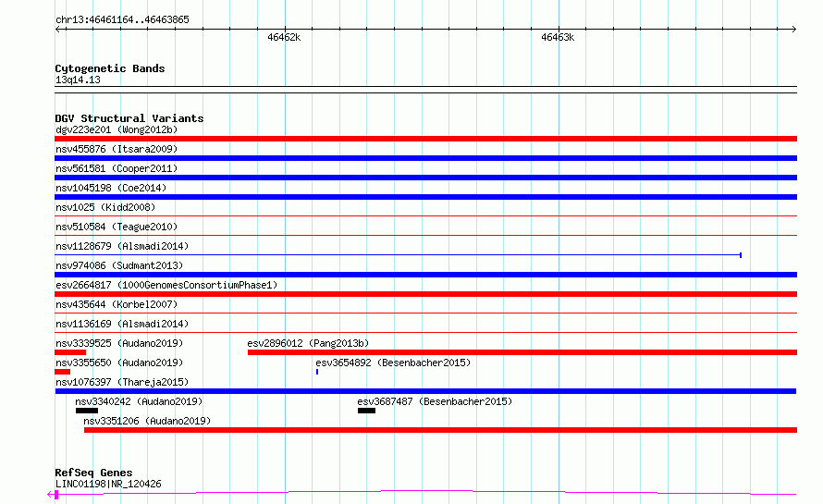Open nsv1076397 (Thareja2015) variant label
Image resolution: width=823 pixels, height=504 pixels.
coord(122,382)
